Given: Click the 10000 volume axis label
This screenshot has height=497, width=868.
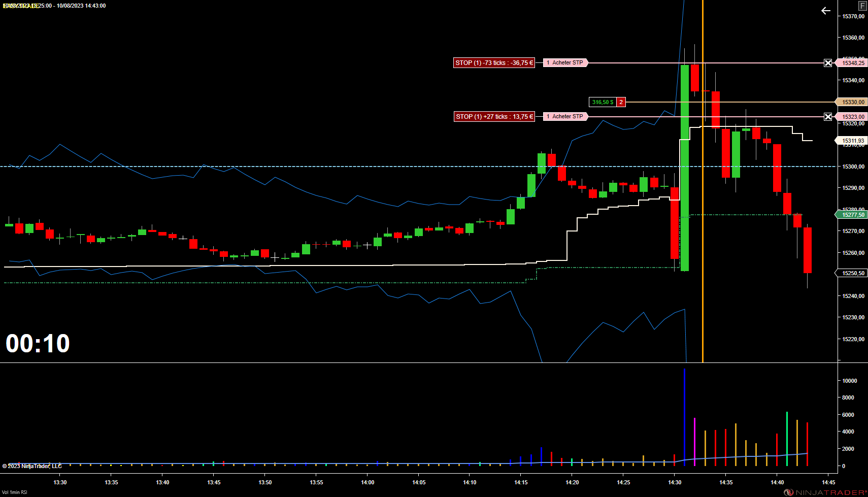Looking at the screenshot, I should (x=850, y=381).
